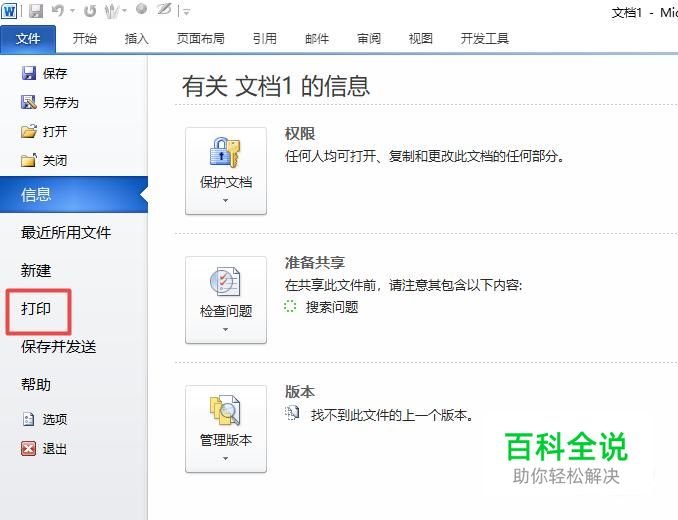This screenshot has height=520, width=678.
Task: Open the 引用 ribbon tab
Action: (265, 39)
